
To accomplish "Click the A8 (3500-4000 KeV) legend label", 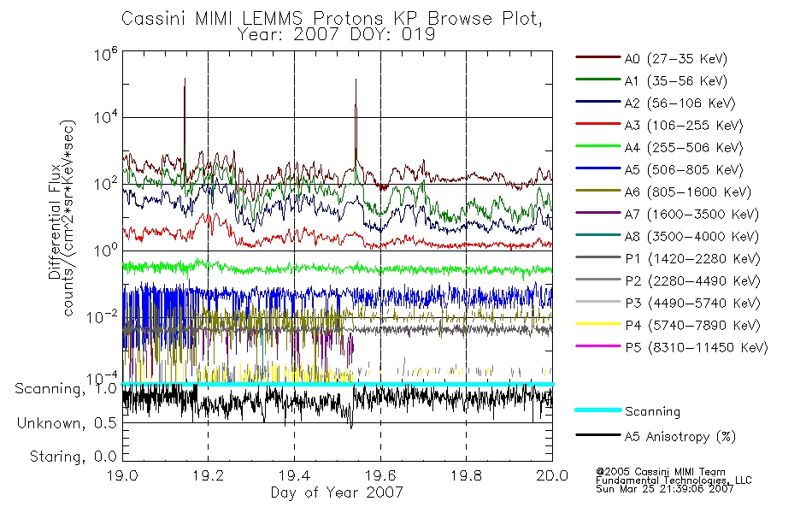I will pyautogui.click(x=691, y=236).
